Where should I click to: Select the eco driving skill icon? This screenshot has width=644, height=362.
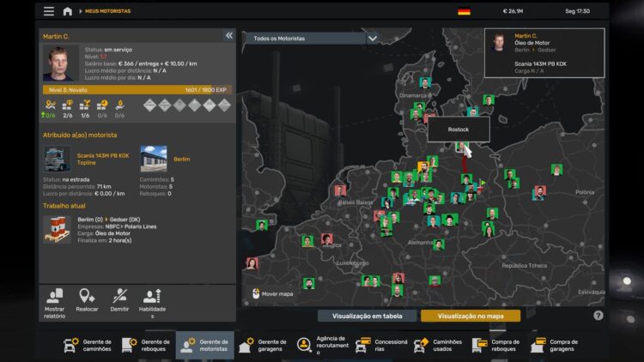119,106
